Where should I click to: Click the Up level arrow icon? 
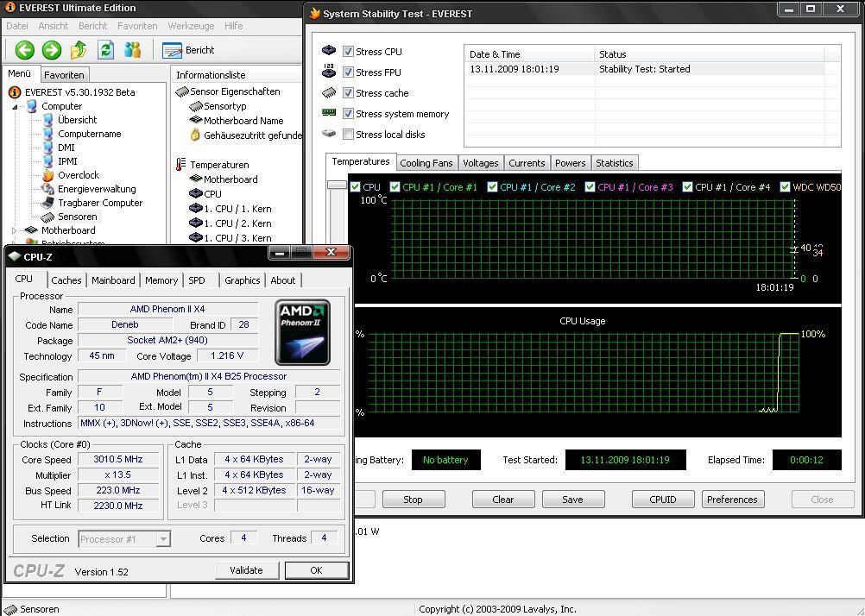79,50
